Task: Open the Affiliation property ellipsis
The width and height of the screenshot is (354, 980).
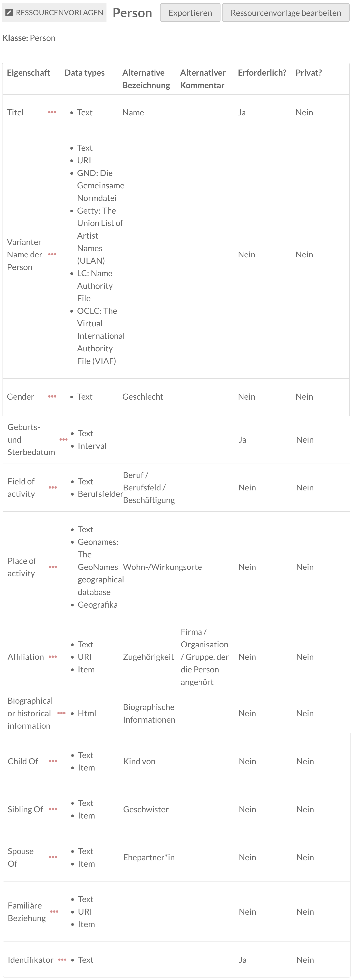Action: 53,657
